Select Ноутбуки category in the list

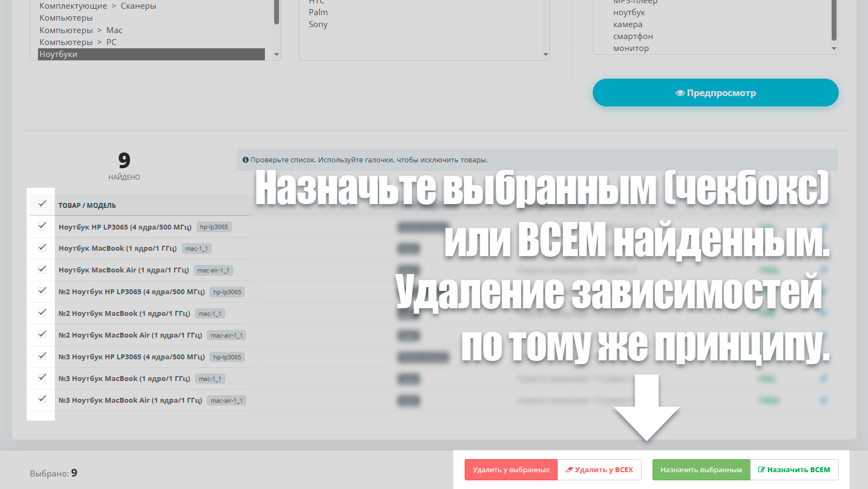click(59, 54)
